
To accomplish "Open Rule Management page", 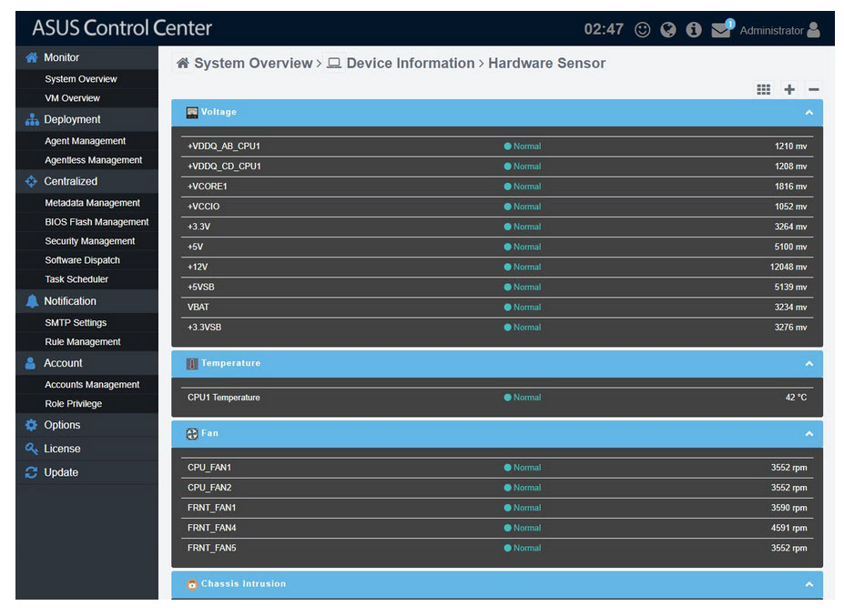I will click(x=82, y=342).
